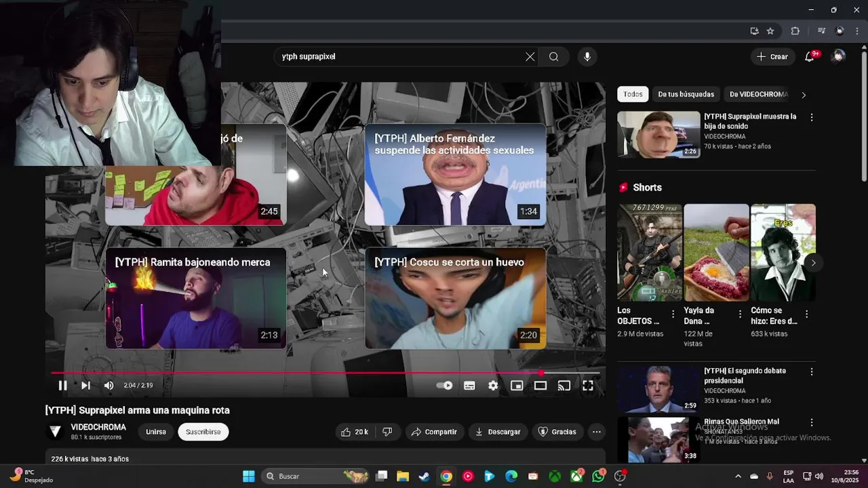Select 'De VIDEOCHROMA' chip
868x488 pixels.
pos(759,94)
